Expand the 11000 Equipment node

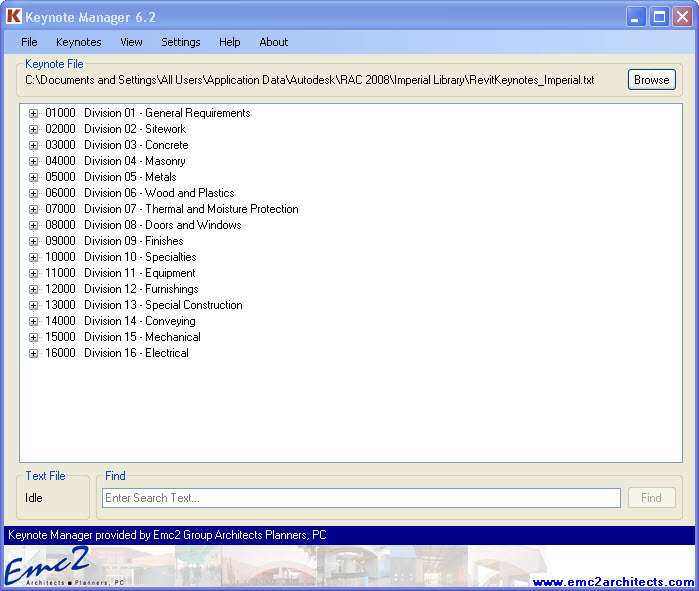coord(33,273)
